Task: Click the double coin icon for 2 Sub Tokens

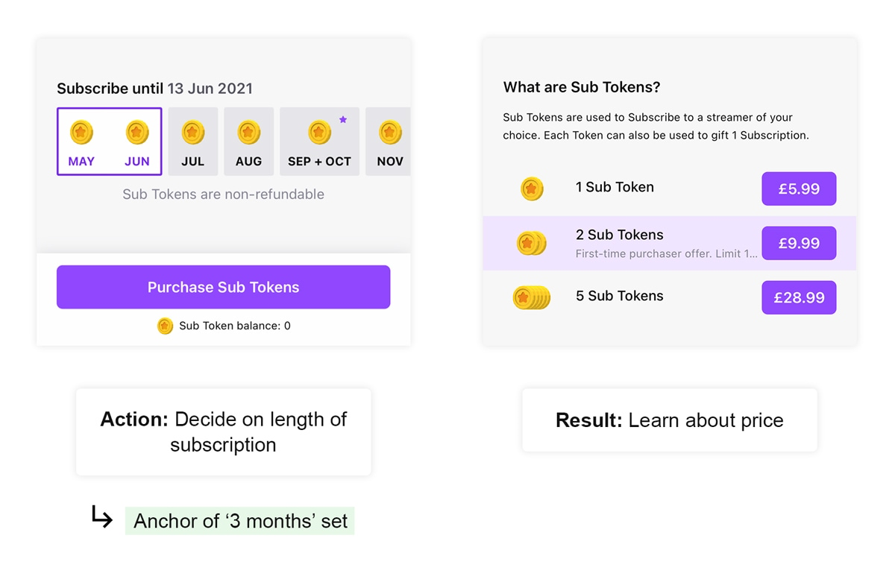Action: 532,243
